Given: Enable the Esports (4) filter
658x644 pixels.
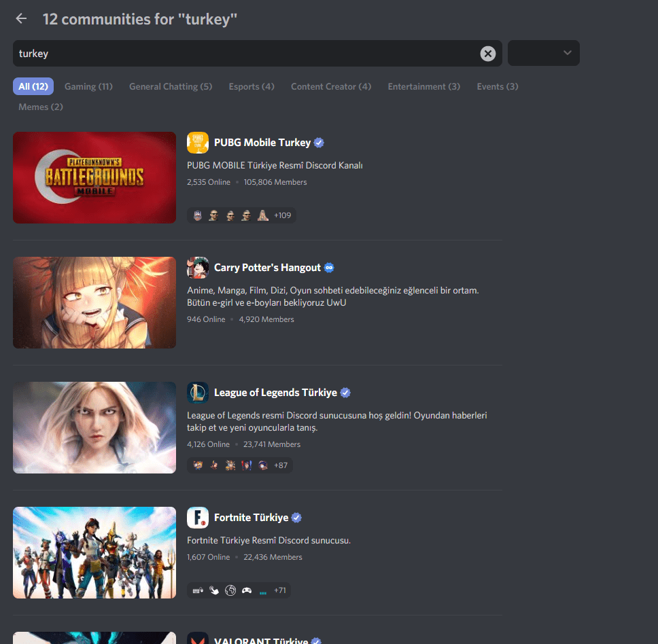Looking at the screenshot, I should [x=252, y=87].
